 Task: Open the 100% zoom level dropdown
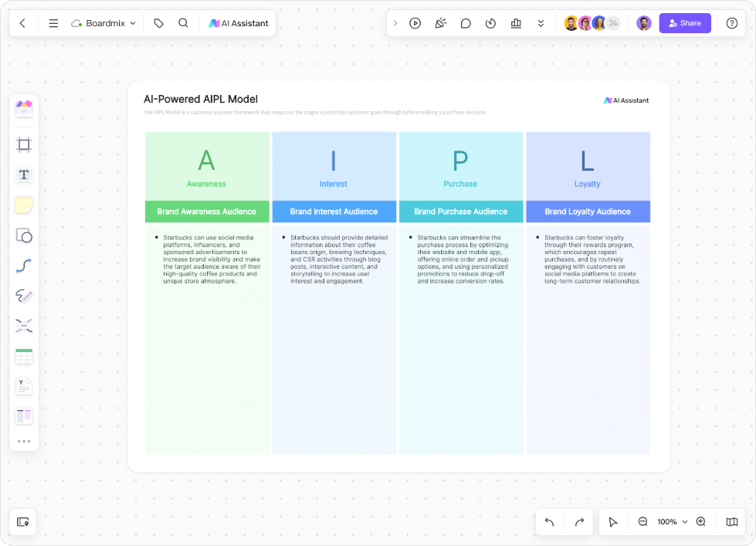click(672, 522)
